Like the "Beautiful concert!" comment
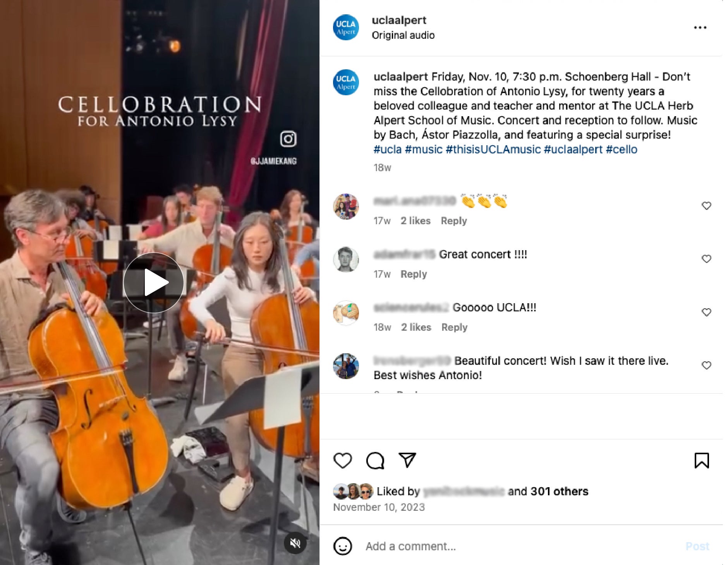Image resolution: width=728 pixels, height=565 pixels. (x=706, y=365)
